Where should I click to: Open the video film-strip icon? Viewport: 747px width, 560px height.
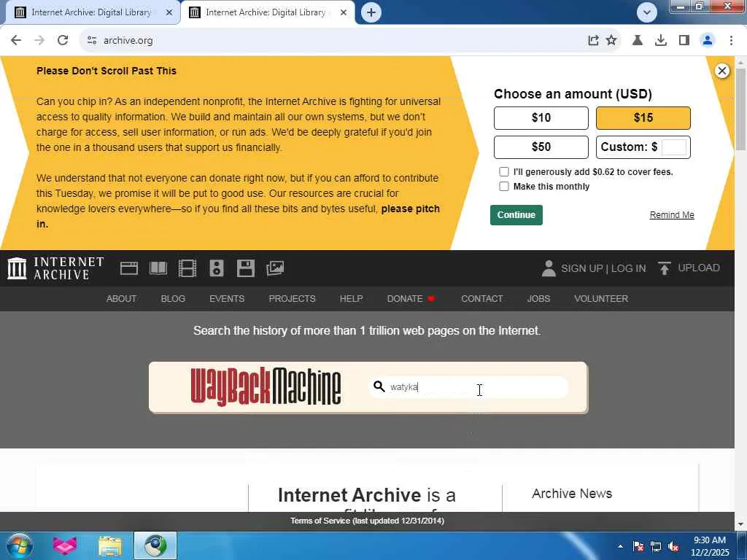187,268
